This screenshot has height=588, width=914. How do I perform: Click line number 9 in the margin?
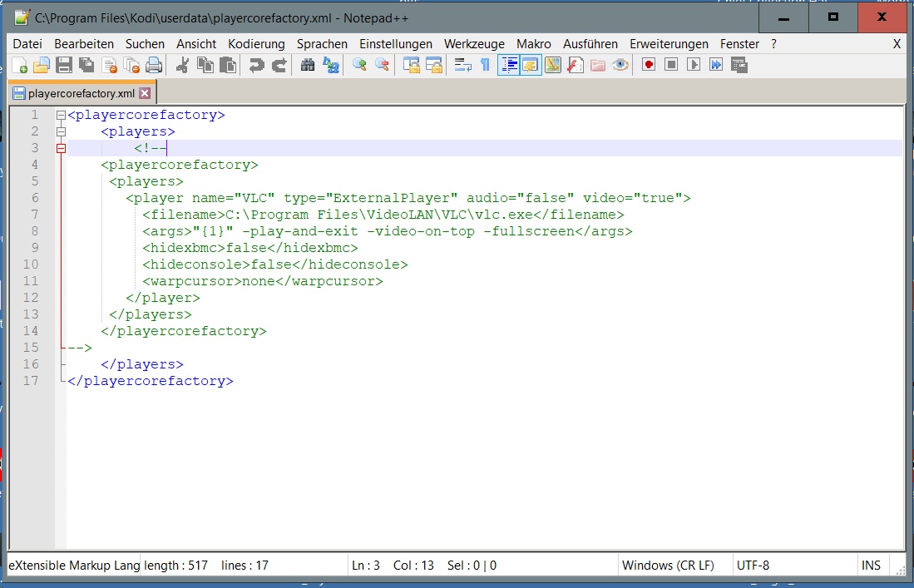34,248
